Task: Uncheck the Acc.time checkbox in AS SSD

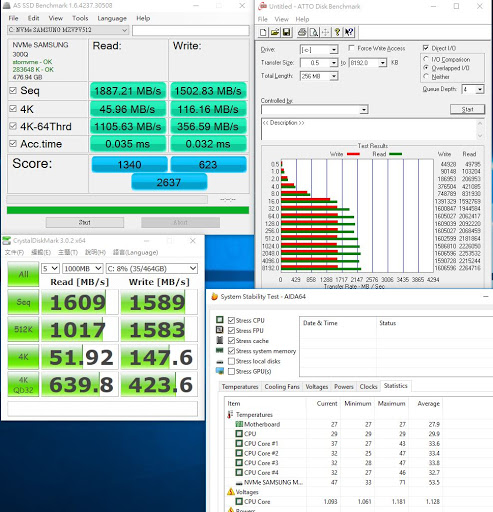Action: pyautogui.click(x=13, y=144)
